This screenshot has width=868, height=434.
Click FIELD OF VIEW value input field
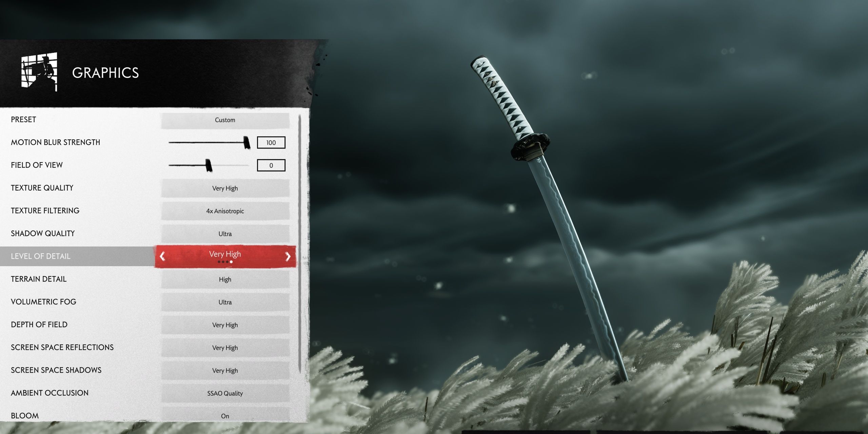[x=271, y=165]
